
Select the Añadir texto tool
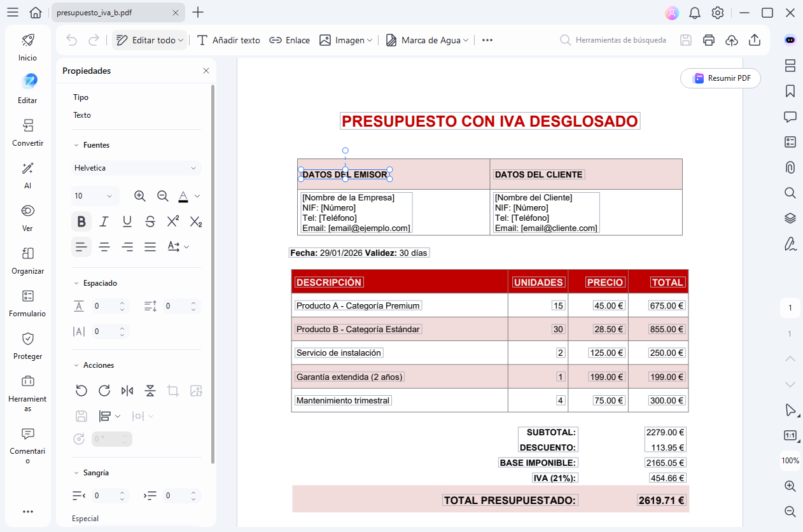(x=228, y=40)
